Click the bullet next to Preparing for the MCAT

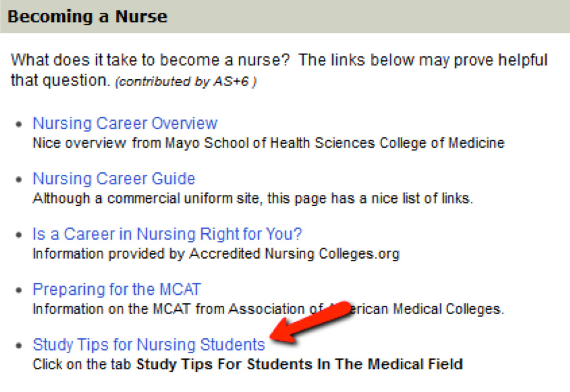pyautogui.click(x=19, y=290)
